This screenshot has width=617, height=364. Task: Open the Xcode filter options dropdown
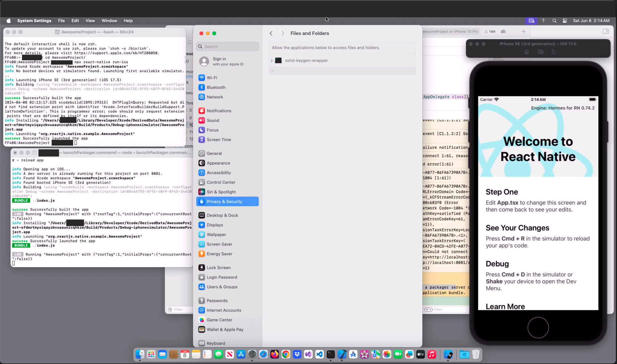428,309
